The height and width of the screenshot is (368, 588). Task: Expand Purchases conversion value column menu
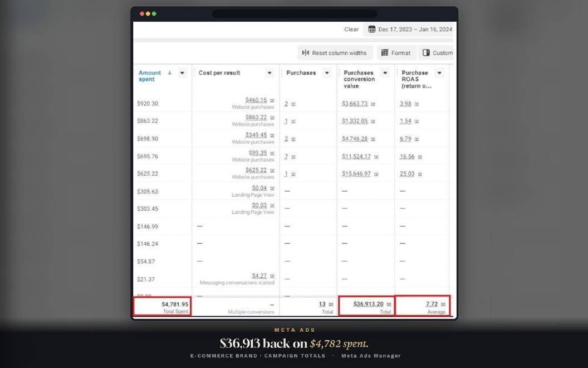coord(385,73)
